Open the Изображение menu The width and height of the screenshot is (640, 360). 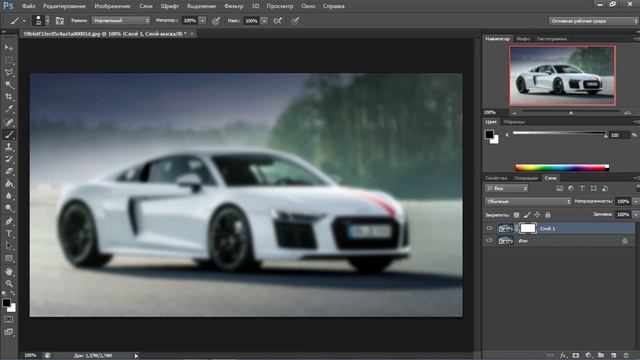point(112,6)
